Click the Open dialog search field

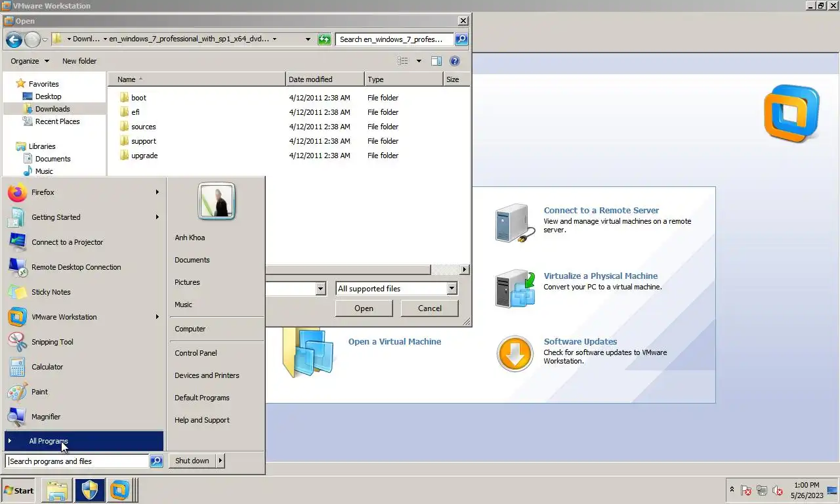[394, 39]
